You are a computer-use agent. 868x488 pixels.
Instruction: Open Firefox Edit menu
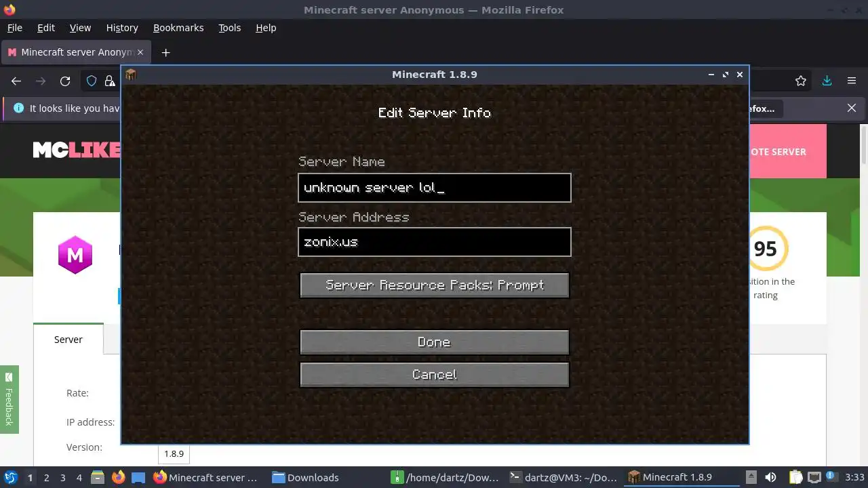(x=46, y=28)
